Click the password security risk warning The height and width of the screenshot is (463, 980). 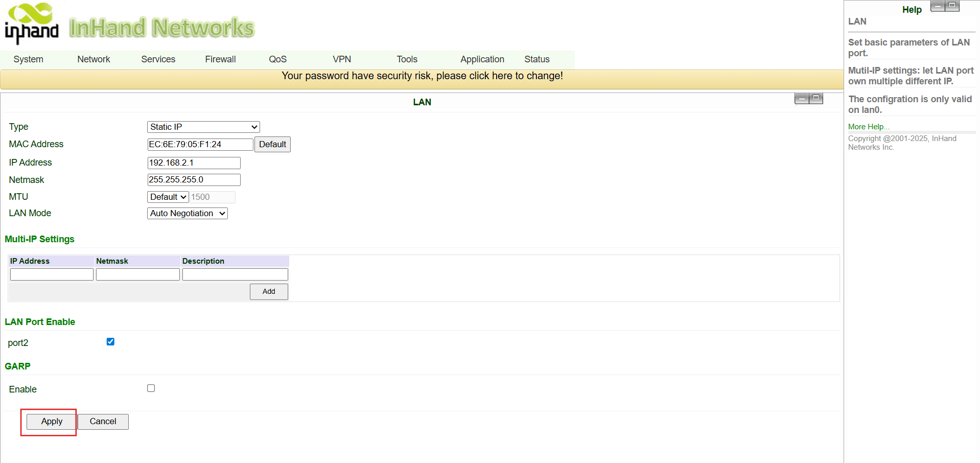pyautogui.click(x=422, y=76)
